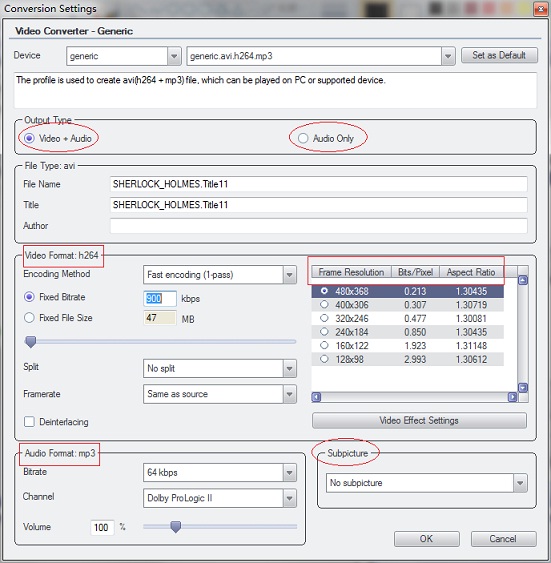
Task: Confirm settings with the OK button
Action: coord(426,539)
